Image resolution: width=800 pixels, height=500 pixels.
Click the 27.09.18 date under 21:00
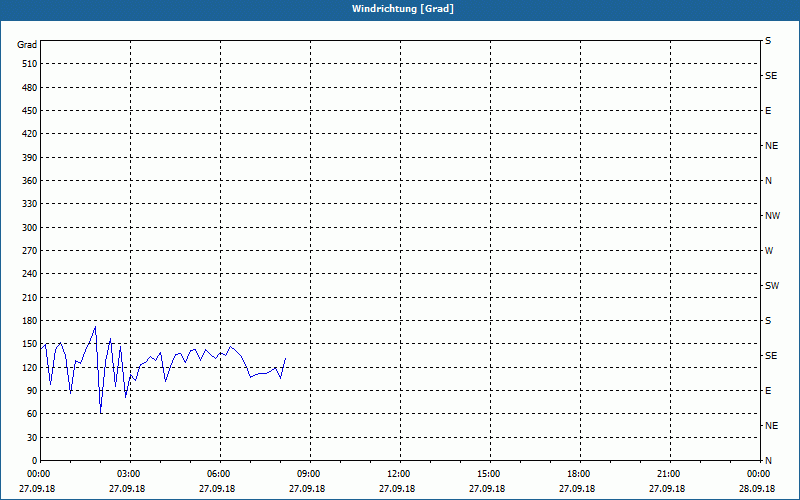[x=667, y=489]
